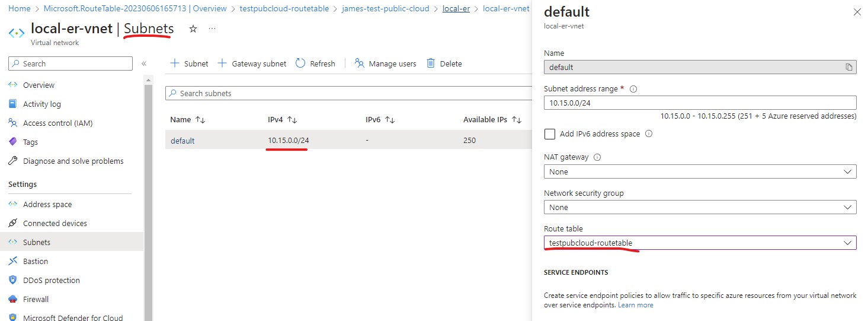
Task: Collapse the sidebar with the double chevron
Action: click(143, 63)
